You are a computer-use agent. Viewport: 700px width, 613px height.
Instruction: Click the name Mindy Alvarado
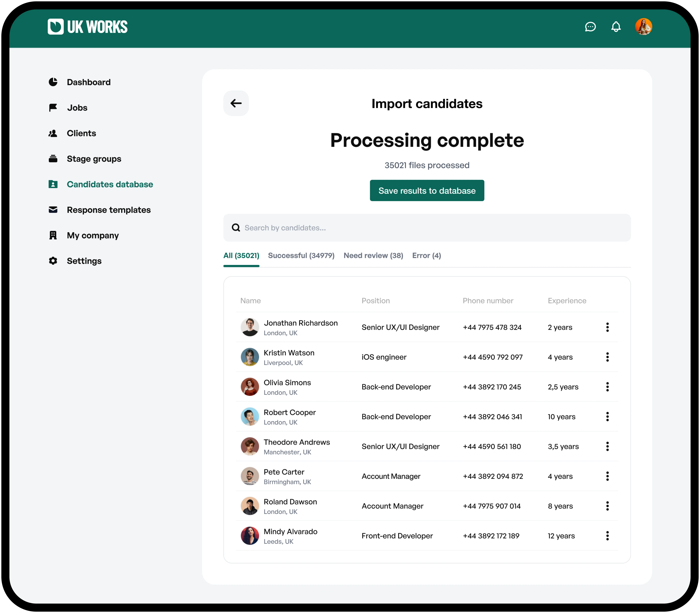pos(291,532)
